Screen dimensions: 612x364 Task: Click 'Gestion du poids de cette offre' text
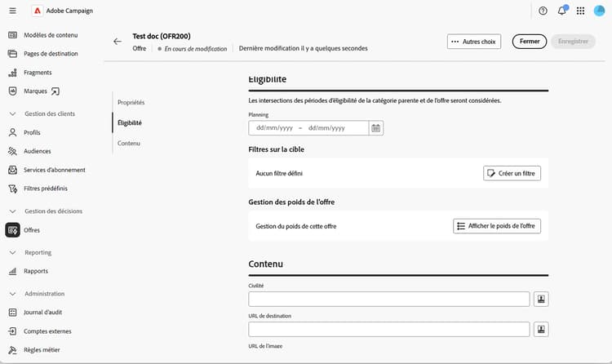pyautogui.click(x=296, y=226)
